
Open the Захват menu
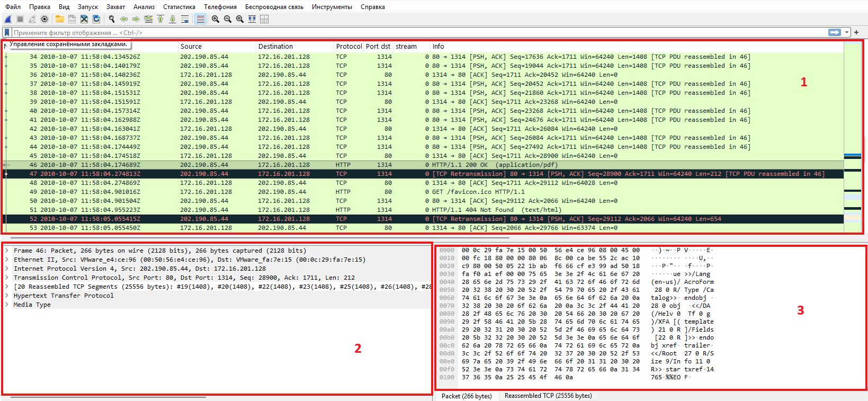point(115,7)
